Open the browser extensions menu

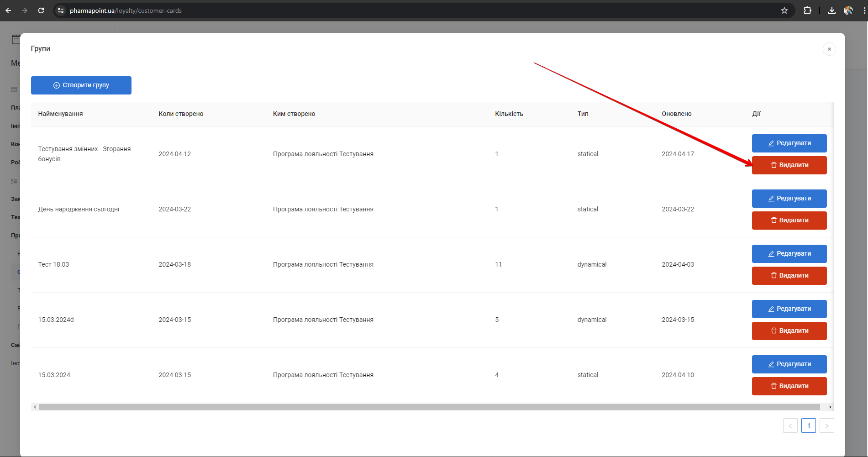(807, 11)
